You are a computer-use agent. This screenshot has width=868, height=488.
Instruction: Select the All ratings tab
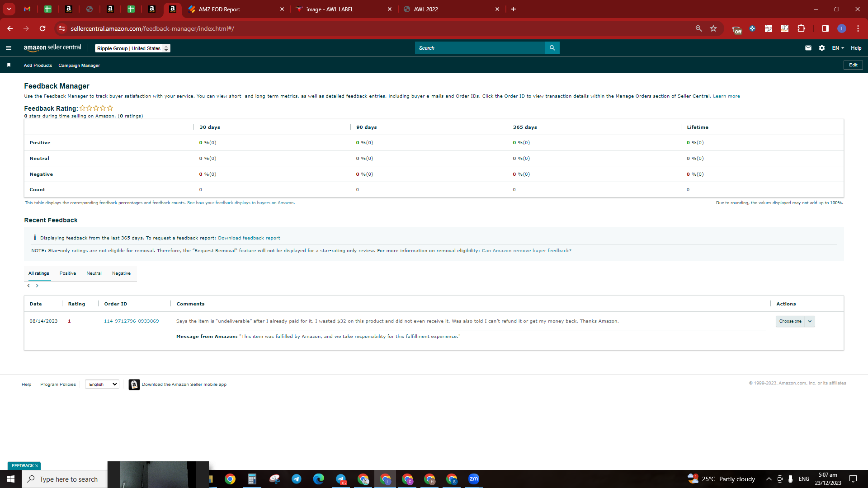39,273
